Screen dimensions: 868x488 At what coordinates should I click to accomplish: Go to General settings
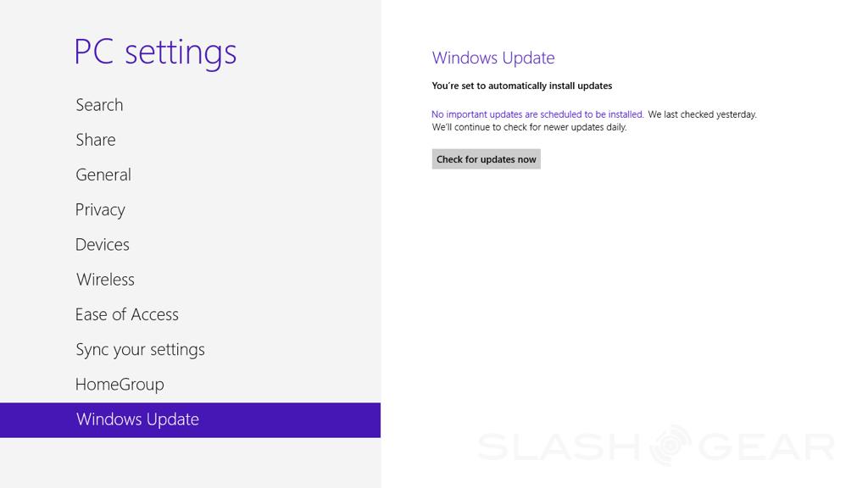tap(103, 175)
